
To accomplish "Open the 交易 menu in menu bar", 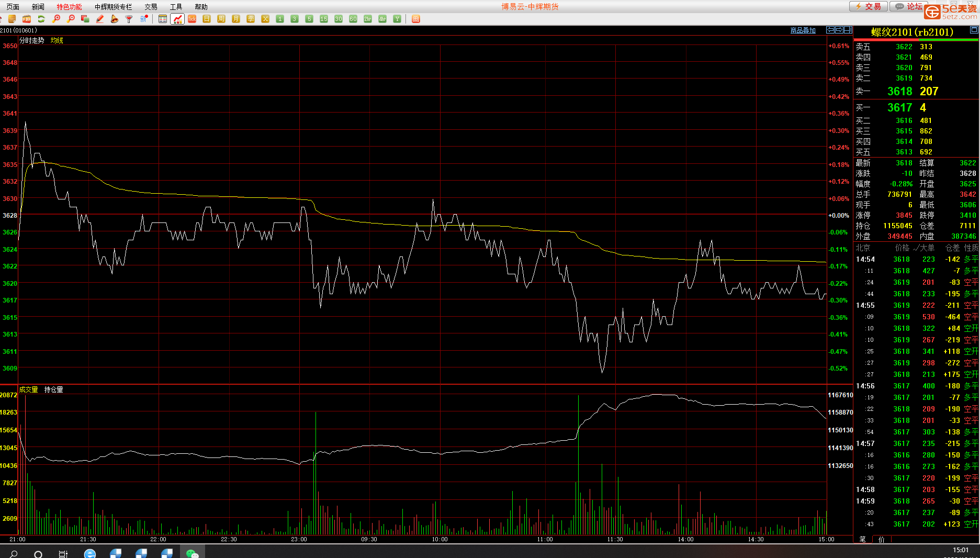I will (x=151, y=7).
